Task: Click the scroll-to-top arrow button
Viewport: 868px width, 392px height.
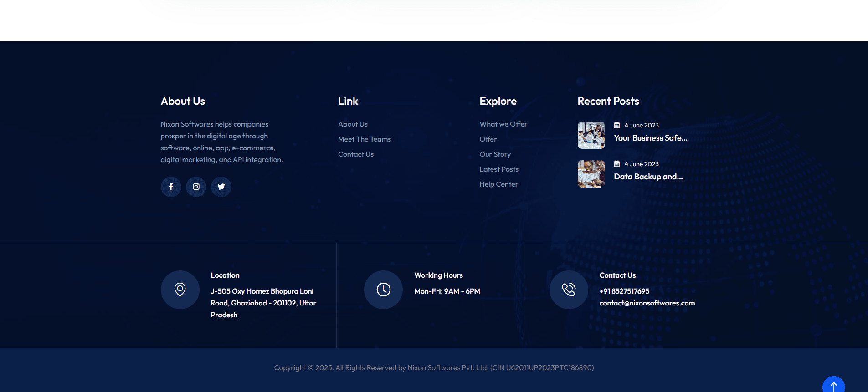Action: 834,385
